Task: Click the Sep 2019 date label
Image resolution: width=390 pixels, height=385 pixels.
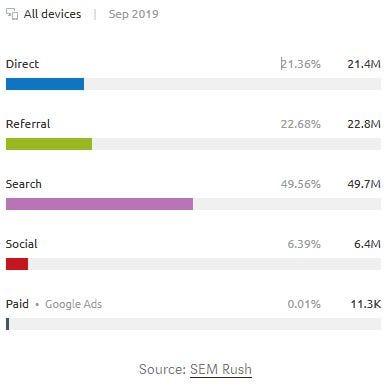Action: click(133, 14)
